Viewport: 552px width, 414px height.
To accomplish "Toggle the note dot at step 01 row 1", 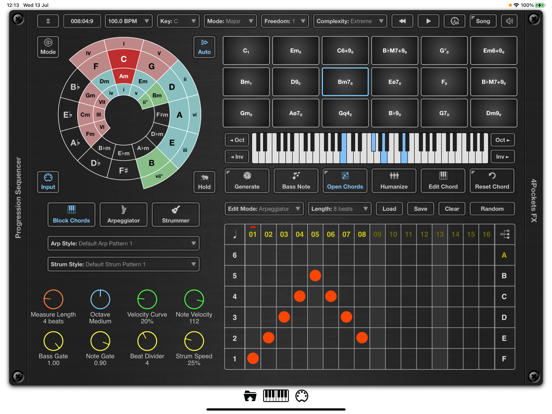I will [253, 358].
